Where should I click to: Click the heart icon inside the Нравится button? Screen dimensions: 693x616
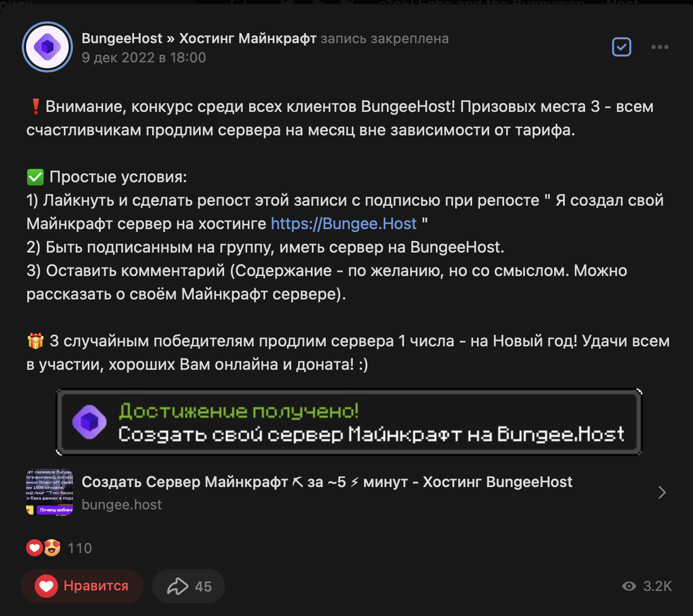[x=48, y=586]
